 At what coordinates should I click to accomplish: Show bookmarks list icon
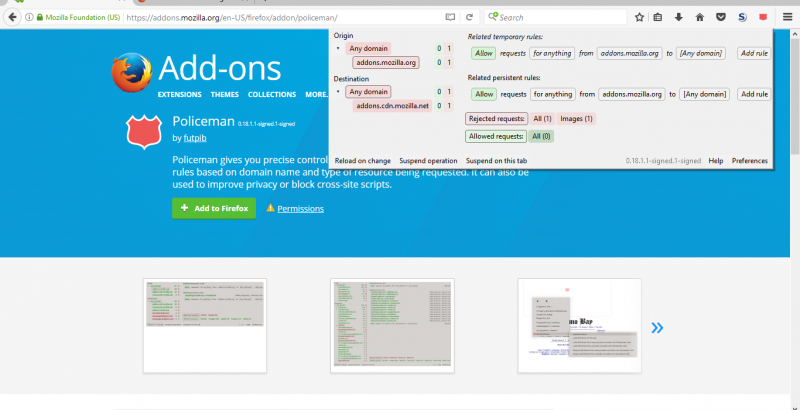click(658, 17)
